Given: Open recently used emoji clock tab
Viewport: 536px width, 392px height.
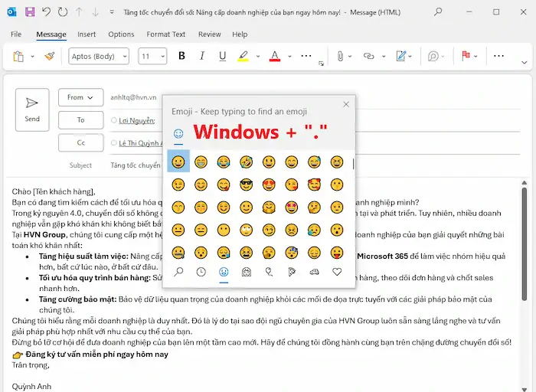Looking at the screenshot, I should pos(201,271).
